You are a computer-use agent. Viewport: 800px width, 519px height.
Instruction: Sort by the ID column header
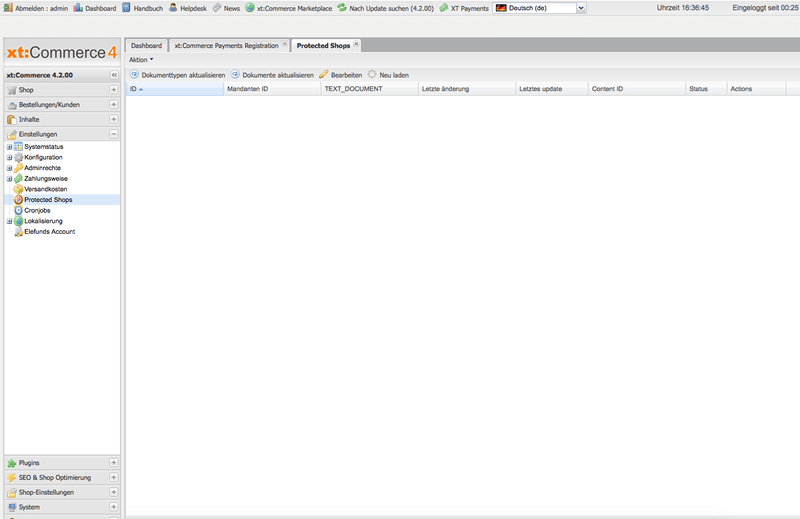[x=174, y=89]
